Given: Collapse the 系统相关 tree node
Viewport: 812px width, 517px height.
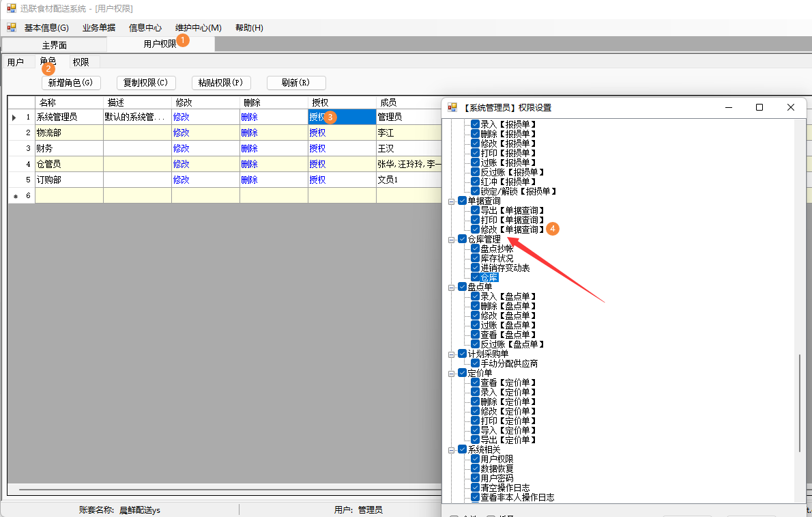Looking at the screenshot, I should coord(452,450).
